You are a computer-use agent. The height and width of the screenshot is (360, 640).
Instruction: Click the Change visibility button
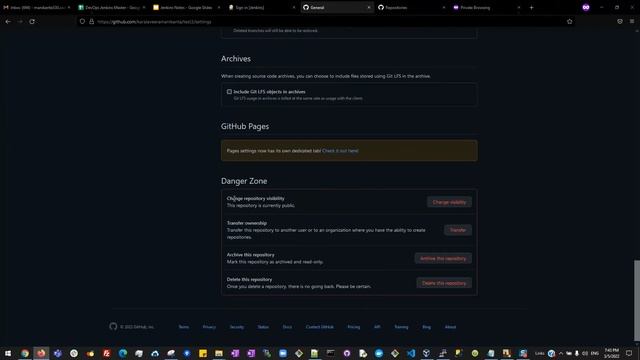(449, 202)
